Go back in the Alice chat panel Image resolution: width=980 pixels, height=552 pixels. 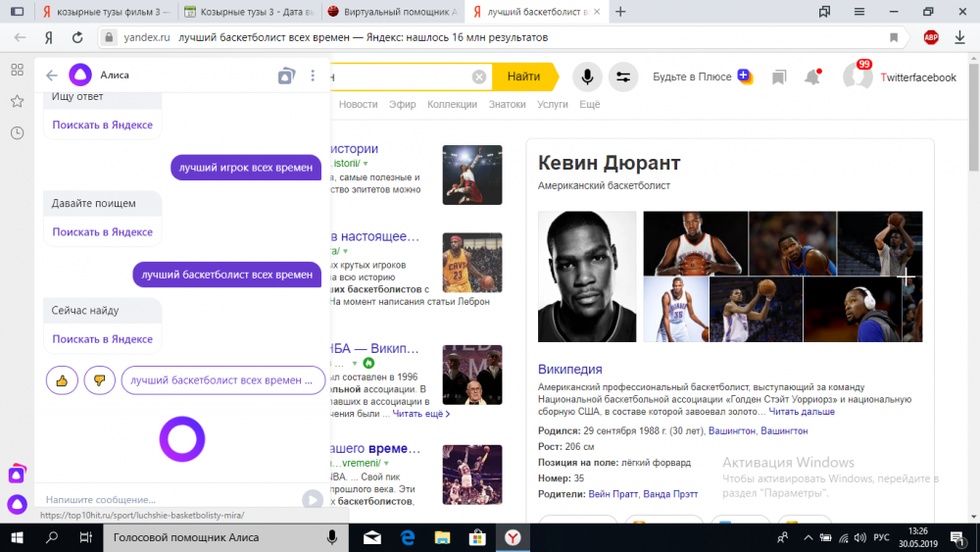(51, 75)
